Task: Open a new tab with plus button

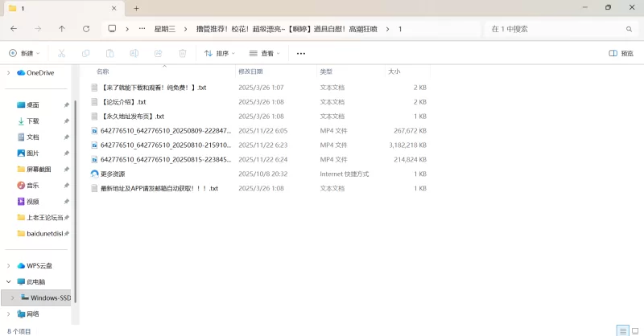Action: [x=136, y=8]
